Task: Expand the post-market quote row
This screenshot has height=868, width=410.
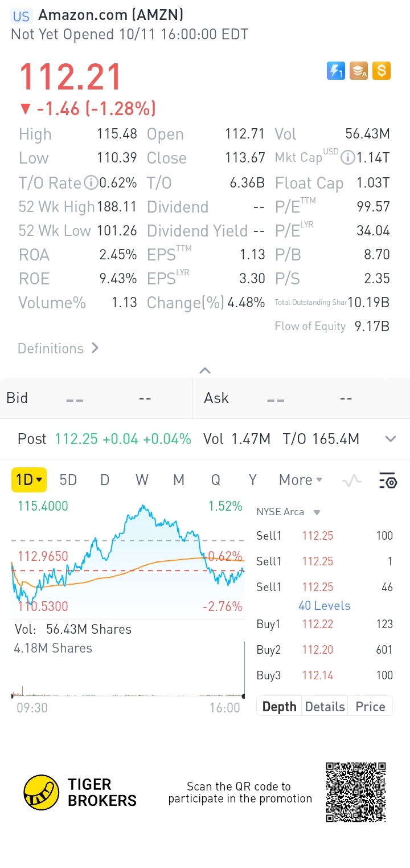Action: 390,439
